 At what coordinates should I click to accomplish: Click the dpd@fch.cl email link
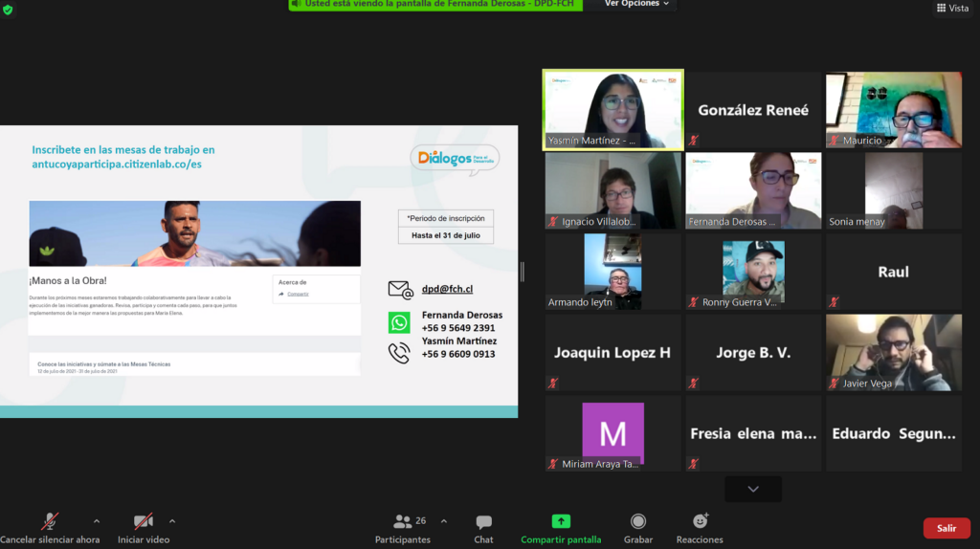(447, 289)
